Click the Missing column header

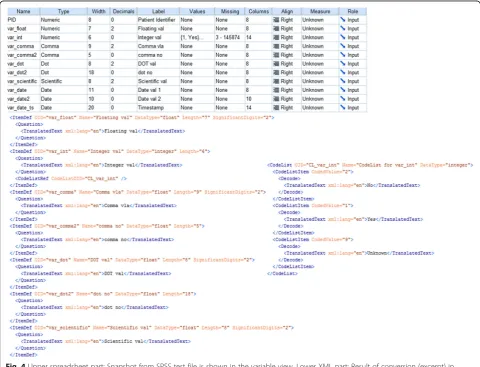point(230,11)
